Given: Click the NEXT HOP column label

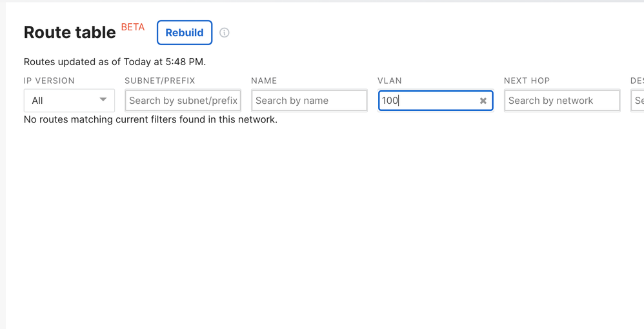Looking at the screenshot, I should coord(527,81).
